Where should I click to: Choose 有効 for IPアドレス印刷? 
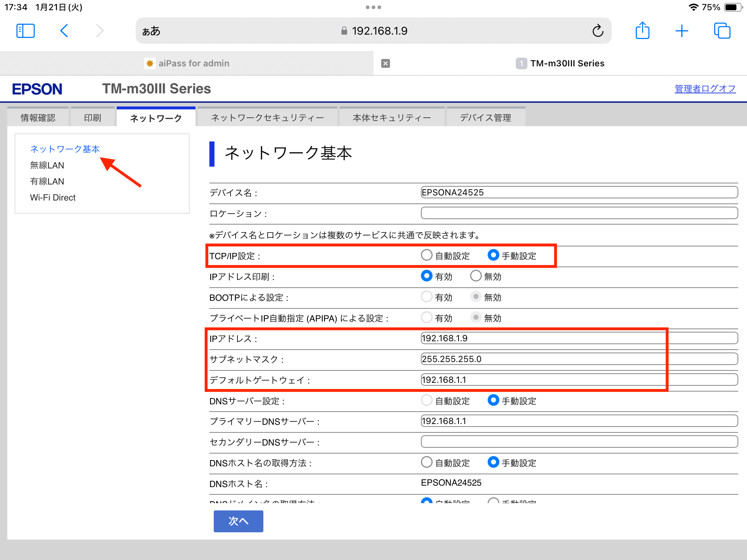(427, 276)
